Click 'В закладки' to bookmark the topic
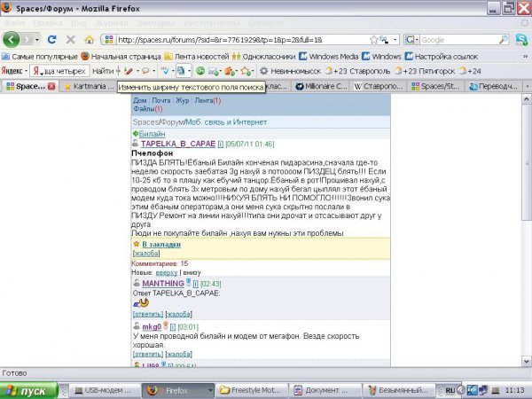 [161, 245]
